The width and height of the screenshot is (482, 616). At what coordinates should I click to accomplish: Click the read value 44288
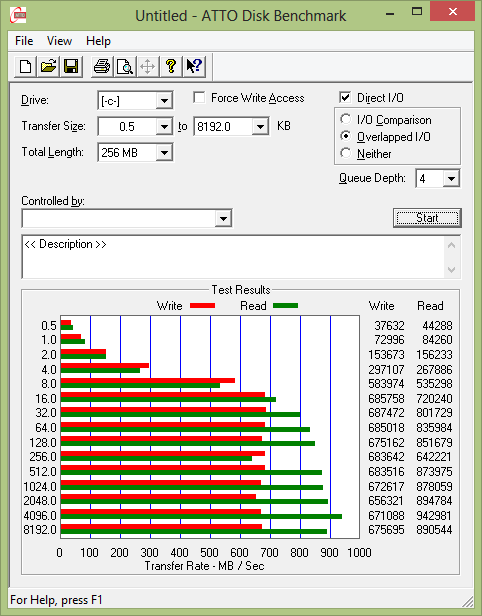tap(437, 325)
